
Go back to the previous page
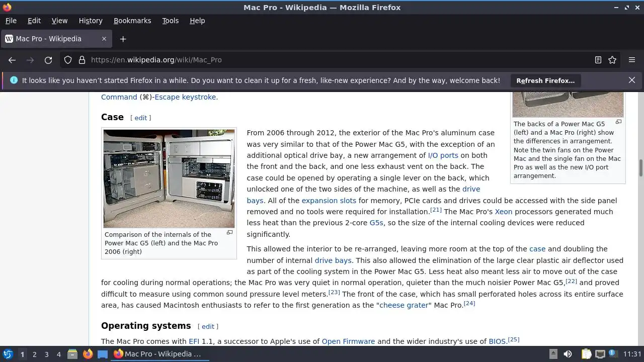[x=12, y=60]
